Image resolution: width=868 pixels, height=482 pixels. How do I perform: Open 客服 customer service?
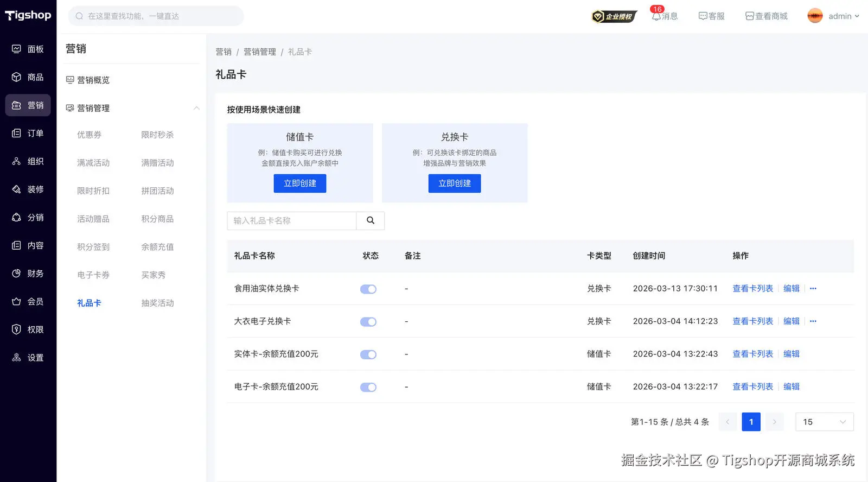click(711, 16)
